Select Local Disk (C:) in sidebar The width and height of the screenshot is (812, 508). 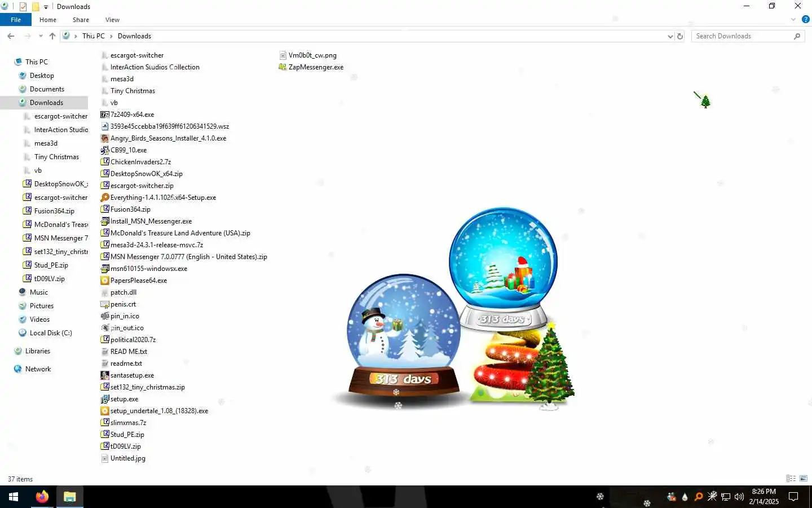tap(50, 333)
